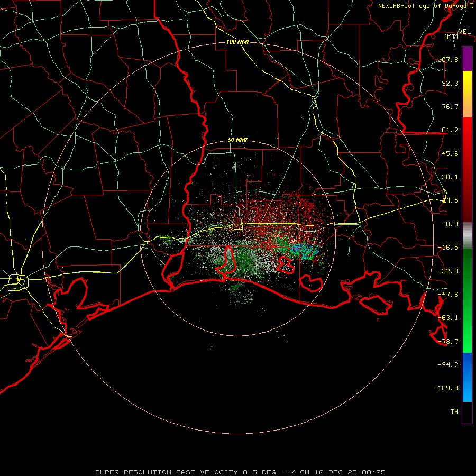Select the -0.9 velocity scale value
Viewport: 476px width, 476px height.
(450, 224)
